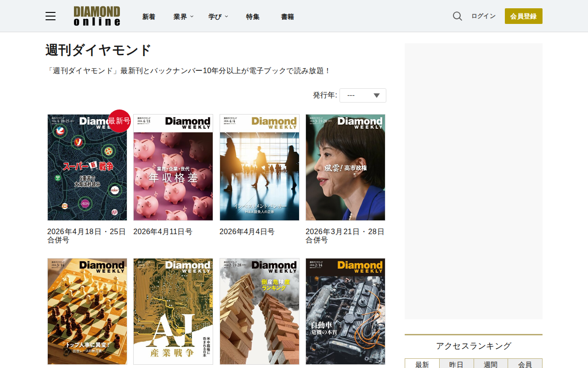Select the 会員 ranking tab
This screenshot has height=368, width=588.
click(x=525, y=364)
